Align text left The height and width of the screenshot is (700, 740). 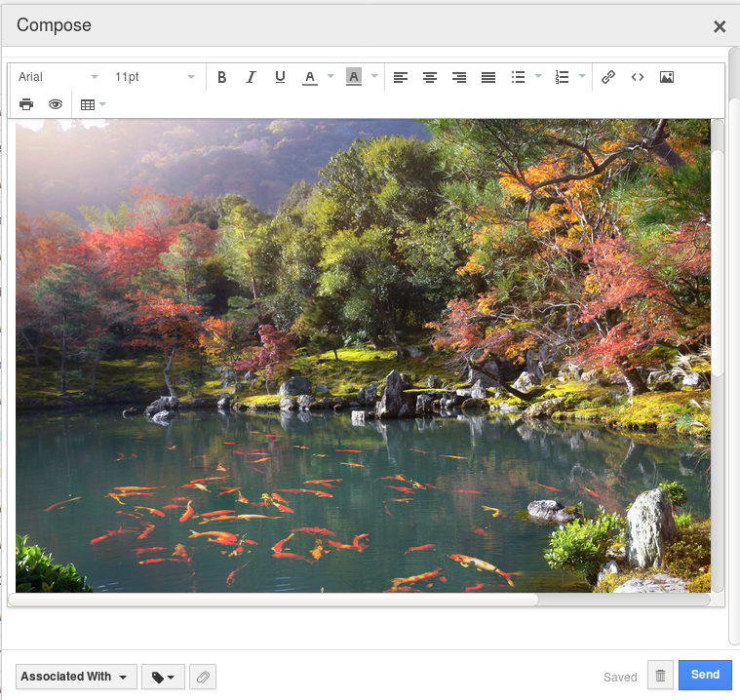pos(400,77)
